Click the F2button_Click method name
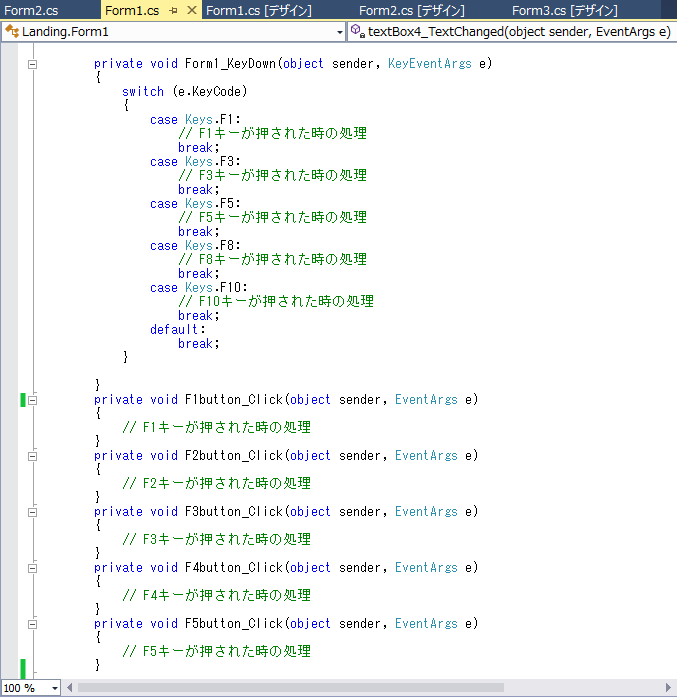 (233, 456)
